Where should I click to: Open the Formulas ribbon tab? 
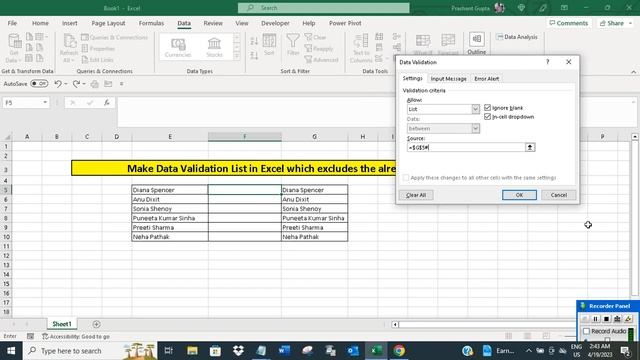coord(151,23)
